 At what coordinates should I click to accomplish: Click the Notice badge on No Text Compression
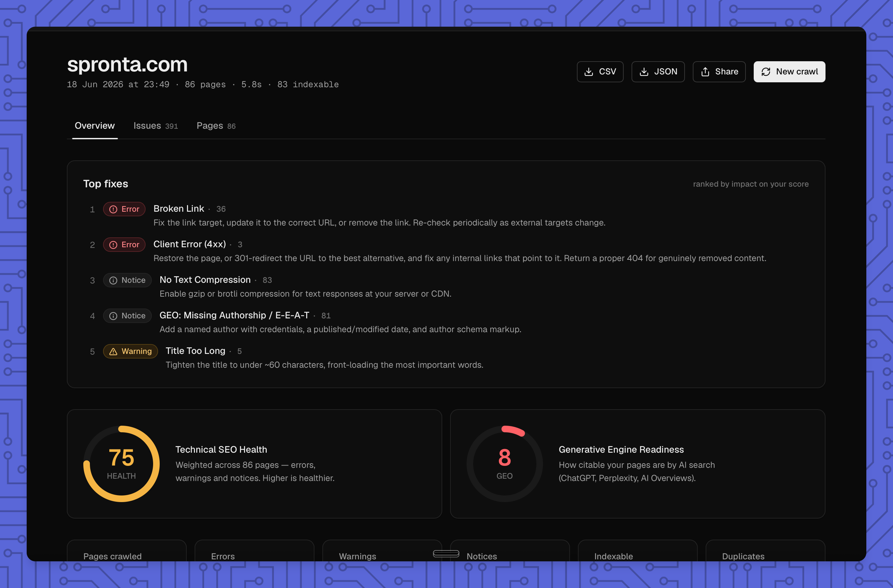127,280
